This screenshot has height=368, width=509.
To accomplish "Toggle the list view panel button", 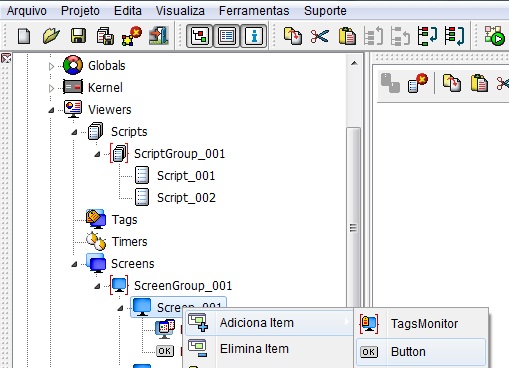I will coord(227,36).
